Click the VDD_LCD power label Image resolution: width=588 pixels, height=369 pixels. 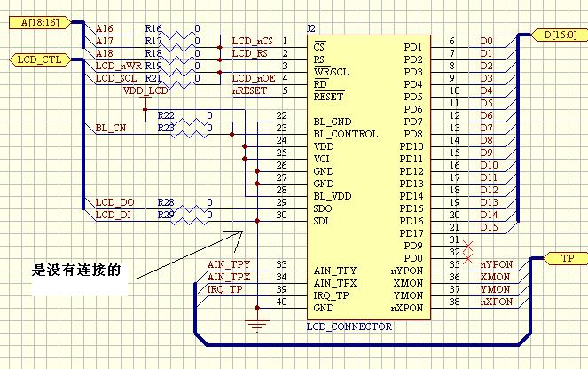pos(145,90)
